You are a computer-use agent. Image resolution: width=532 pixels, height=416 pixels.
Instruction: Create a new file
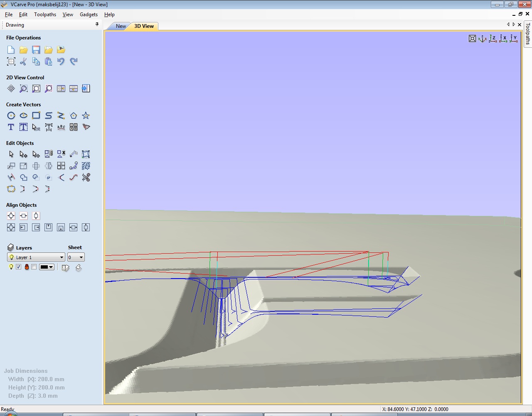(x=11, y=50)
